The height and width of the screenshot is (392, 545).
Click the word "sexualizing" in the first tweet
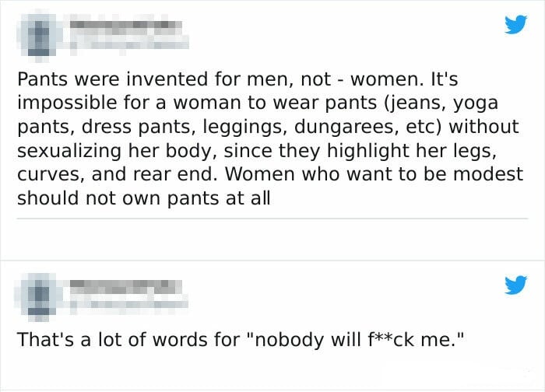point(69,151)
